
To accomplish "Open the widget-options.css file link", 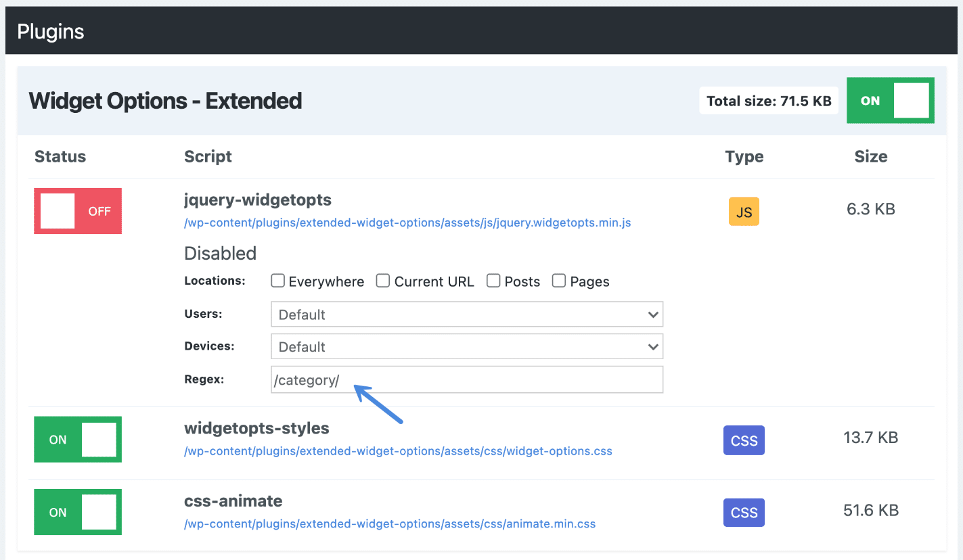I will coord(398,450).
